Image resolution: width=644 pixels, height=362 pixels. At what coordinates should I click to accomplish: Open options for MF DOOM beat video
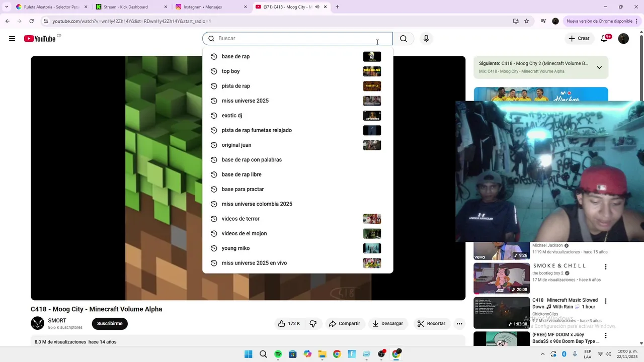[x=606, y=336]
